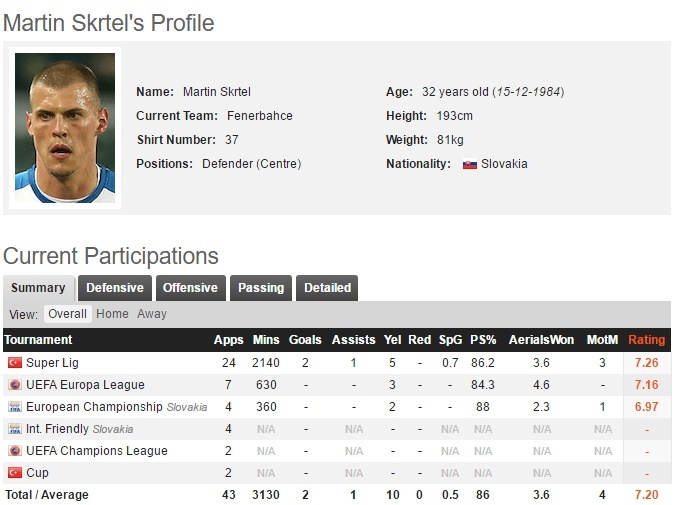
Task: Open the UEFA Europa League link
Action: pos(85,384)
